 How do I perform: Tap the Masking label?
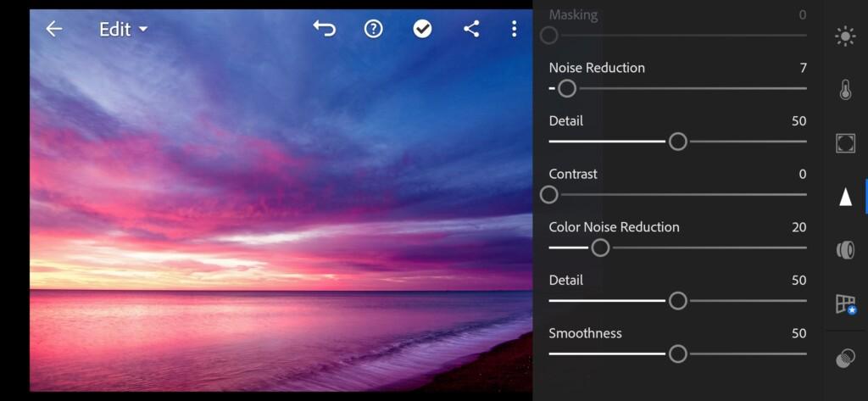(573, 15)
